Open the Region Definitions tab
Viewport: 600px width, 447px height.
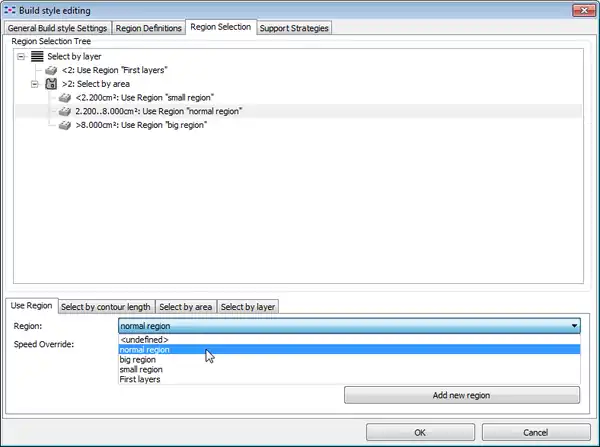pos(149,28)
